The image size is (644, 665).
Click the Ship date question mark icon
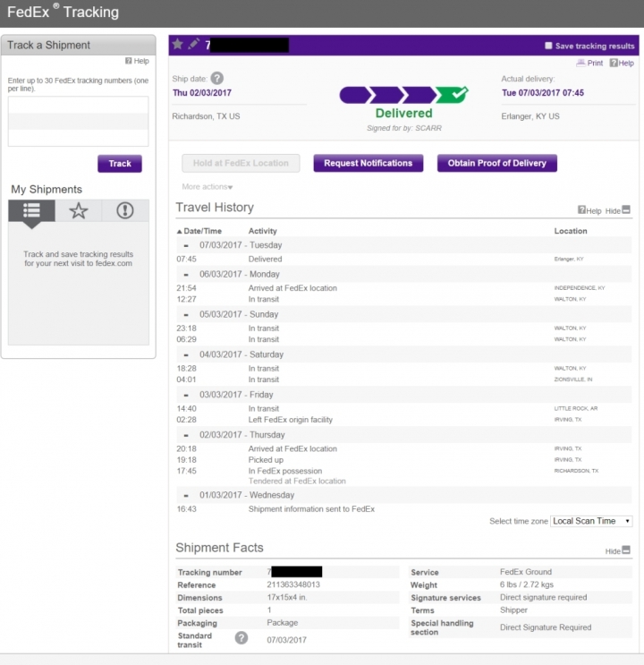pyautogui.click(x=217, y=79)
